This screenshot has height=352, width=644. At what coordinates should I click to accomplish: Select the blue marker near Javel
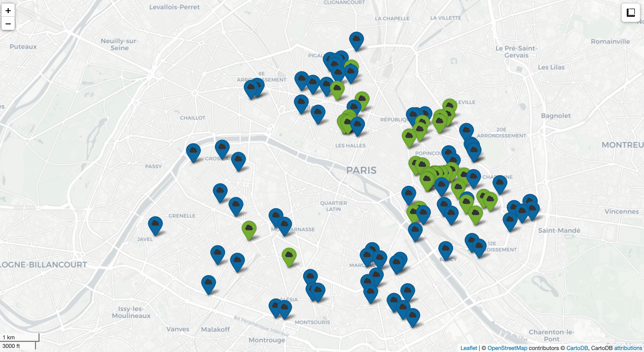(155, 224)
